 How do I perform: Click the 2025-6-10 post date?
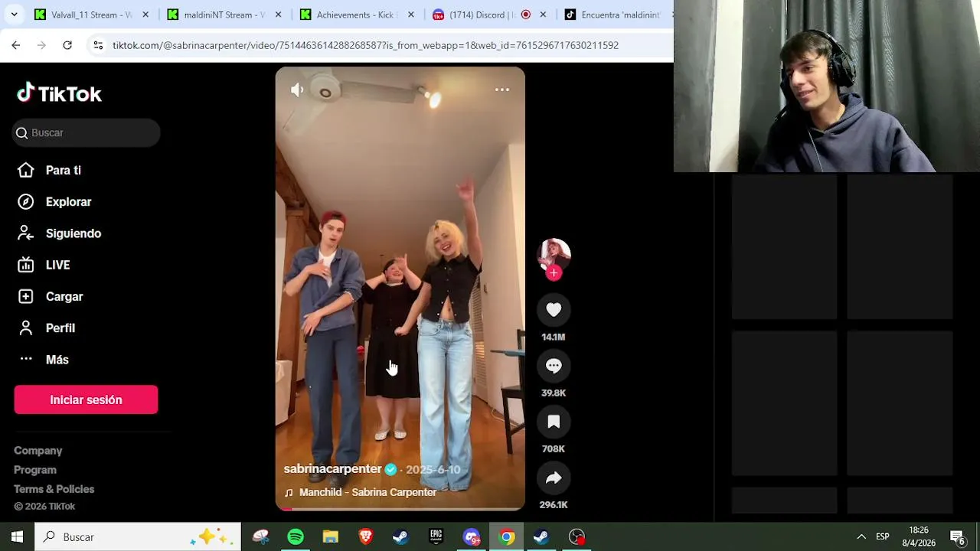433,470
